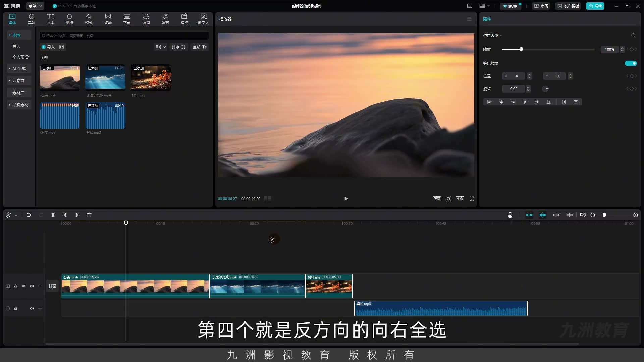Viewport: 644px width, 362px height.
Task: Expand the pointer tool mode dropdown arrow
Action: 16,215
